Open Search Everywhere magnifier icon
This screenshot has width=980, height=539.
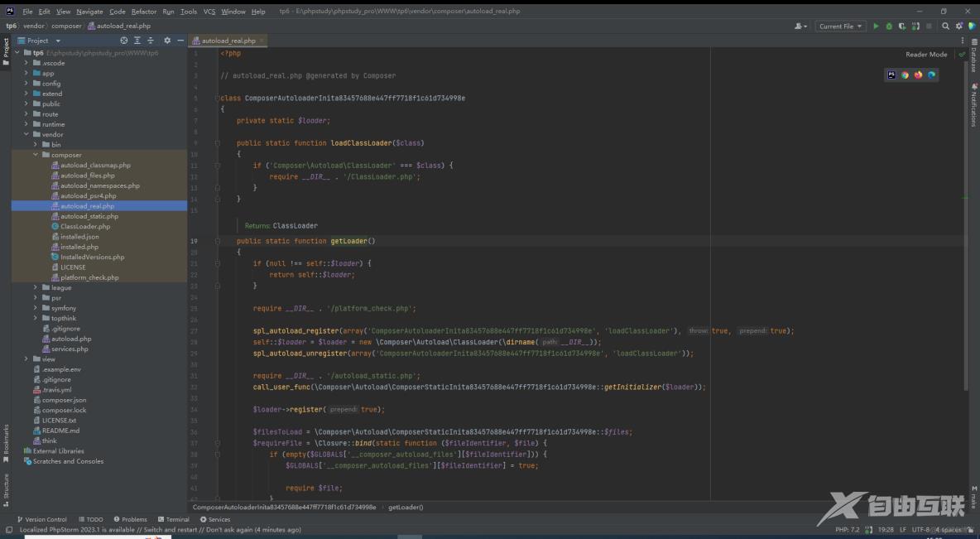pos(945,26)
